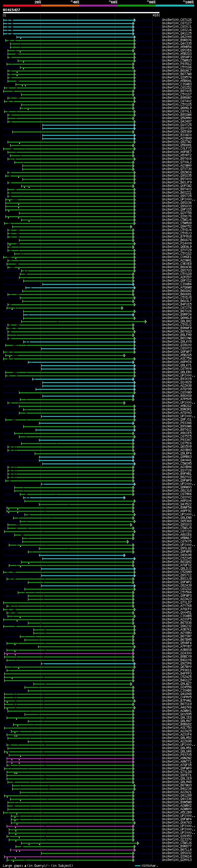Open hit UniRef100_C6SVJ1

tap(177, 26)
